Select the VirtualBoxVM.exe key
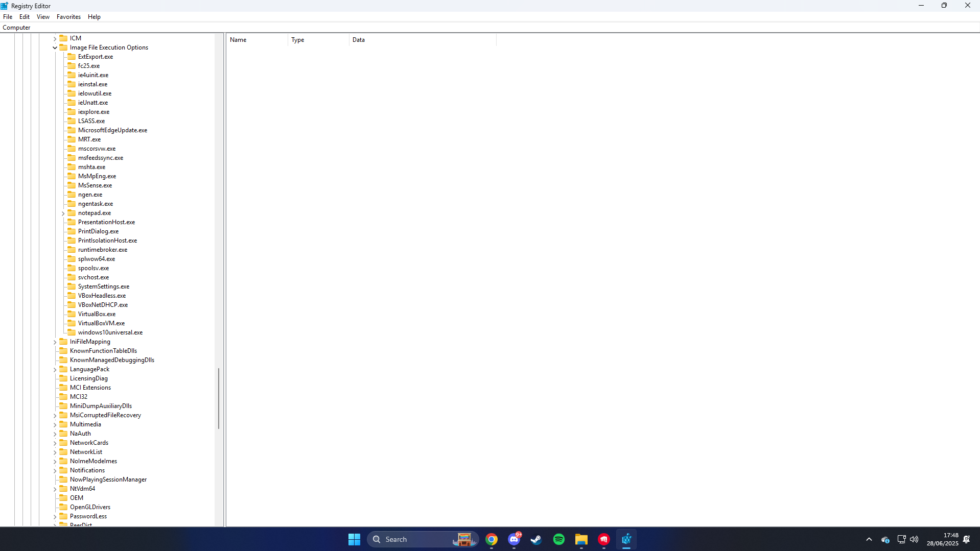980x551 pixels. 101,323
